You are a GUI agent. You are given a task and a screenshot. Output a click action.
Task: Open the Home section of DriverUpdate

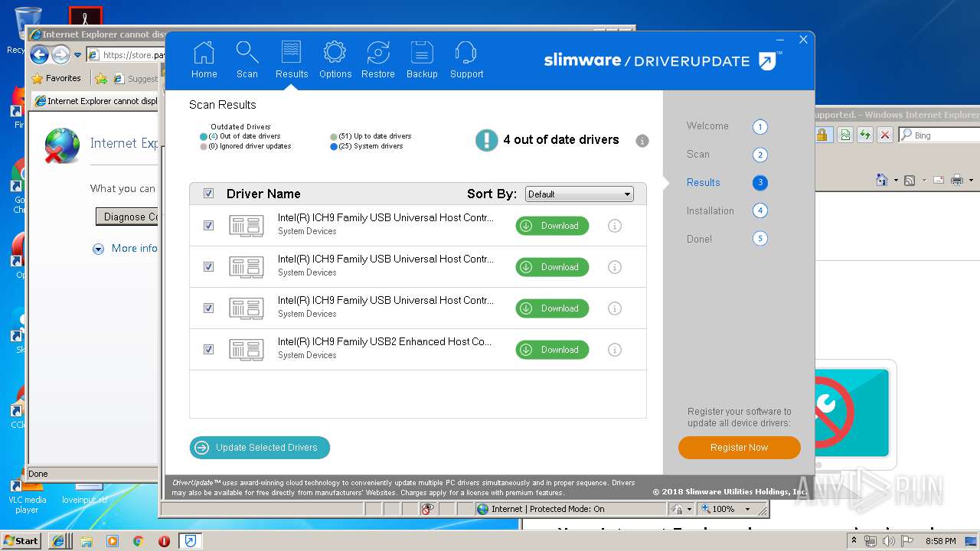[x=204, y=60]
